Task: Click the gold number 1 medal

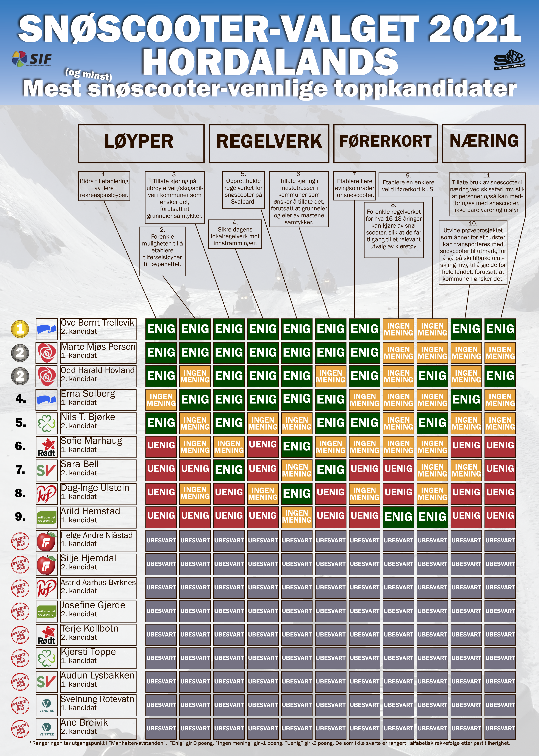Action: tap(20, 329)
